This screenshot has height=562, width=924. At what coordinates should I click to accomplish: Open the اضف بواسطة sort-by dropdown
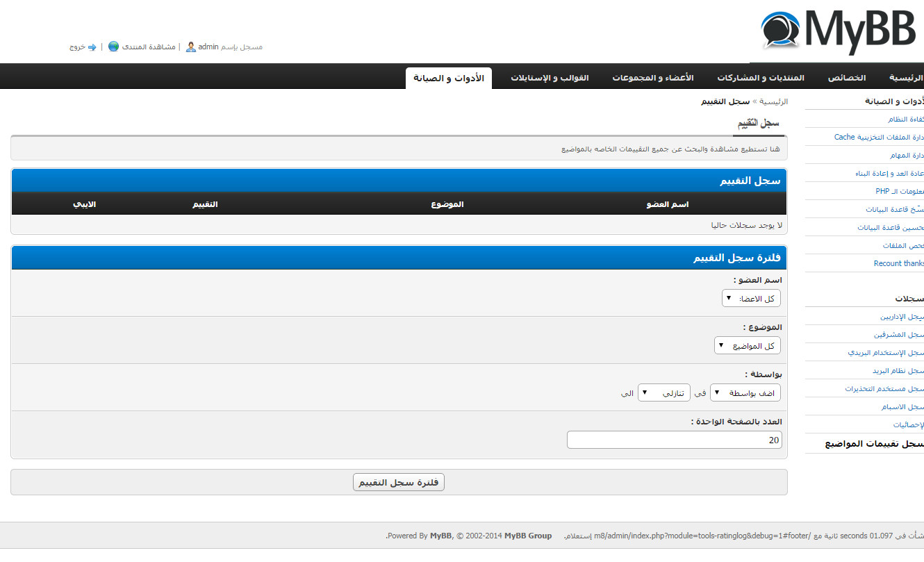coord(745,393)
